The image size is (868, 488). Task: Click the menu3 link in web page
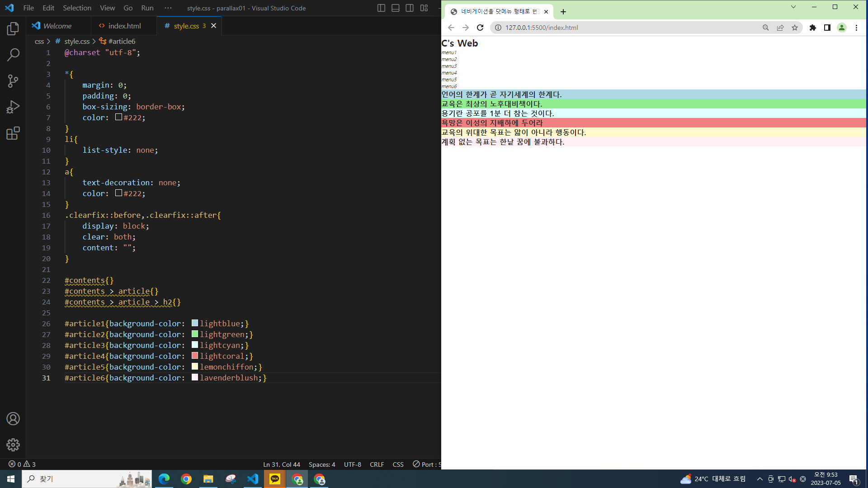[449, 66]
